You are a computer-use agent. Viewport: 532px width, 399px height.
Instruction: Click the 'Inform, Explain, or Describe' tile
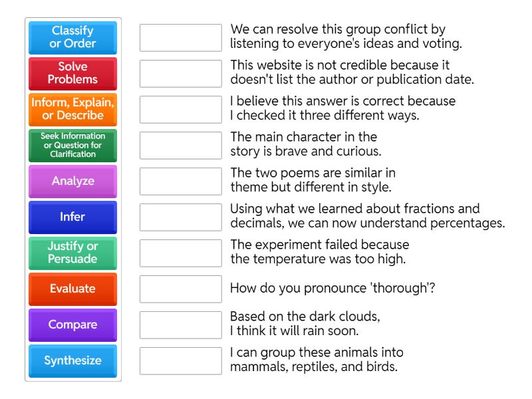click(x=73, y=110)
